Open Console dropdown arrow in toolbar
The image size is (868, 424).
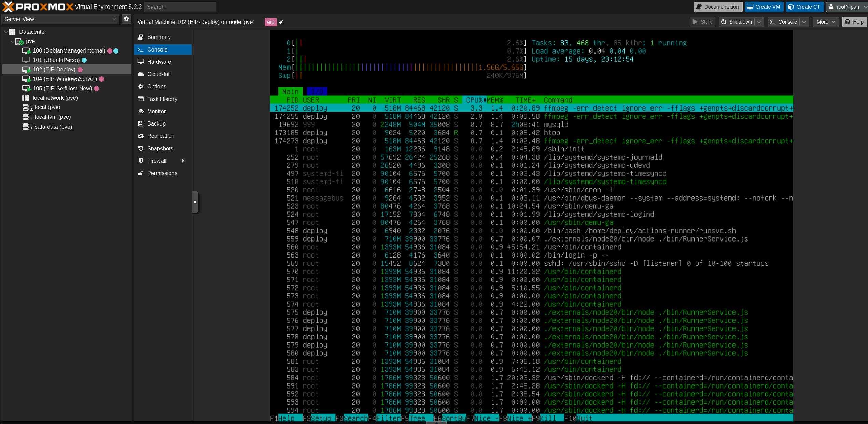coord(804,22)
